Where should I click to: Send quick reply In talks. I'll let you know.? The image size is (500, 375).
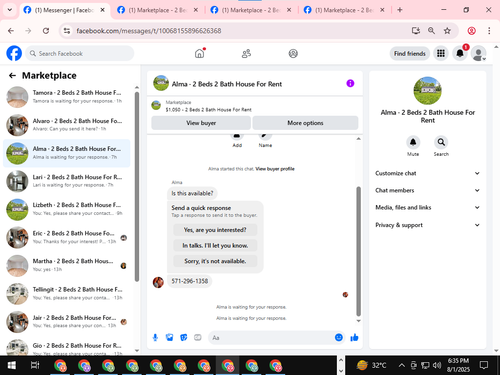coord(215,245)
